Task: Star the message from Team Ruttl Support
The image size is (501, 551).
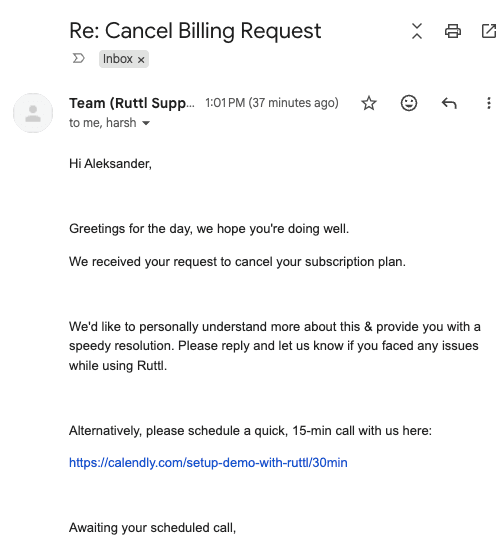Action: coord(369,103)
